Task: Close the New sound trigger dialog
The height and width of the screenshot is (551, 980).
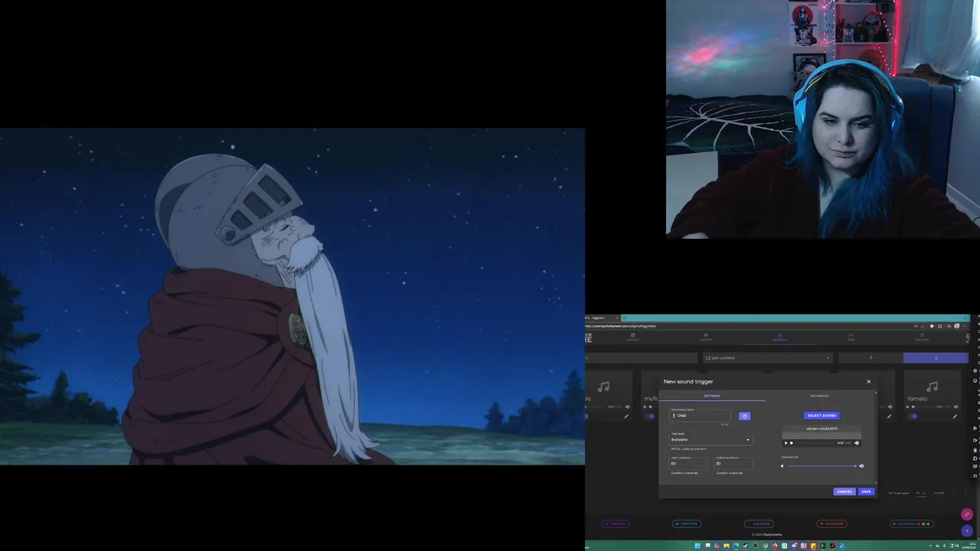Action: (868, 381)
